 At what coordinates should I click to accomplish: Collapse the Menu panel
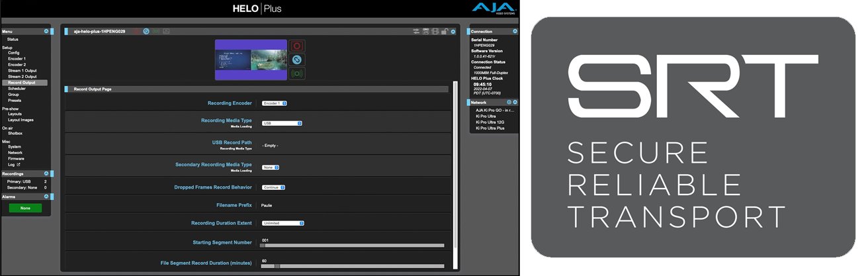coord(46,31)
